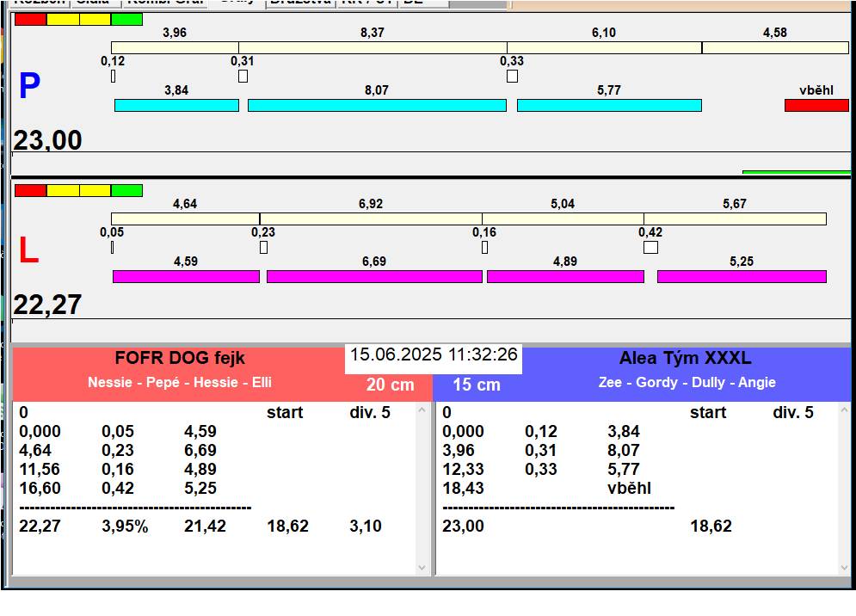Select the cyan 8,07 run bar
This screenshot has width=856, height=616.
pyautogui.click(x=377, y=105)
